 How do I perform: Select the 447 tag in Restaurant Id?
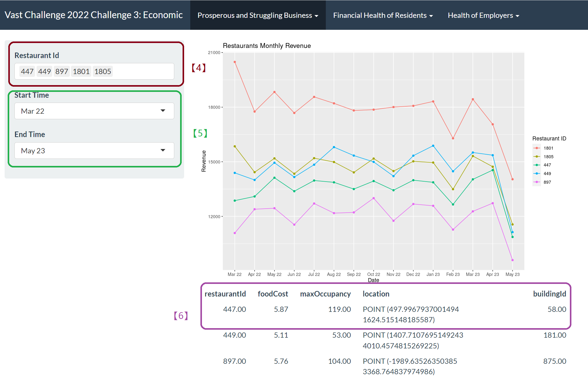click(27, 72)
